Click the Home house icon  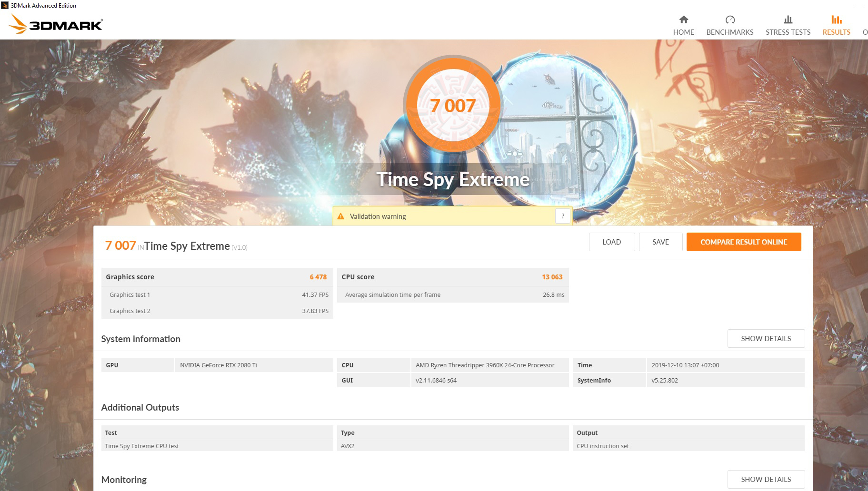point(683,20)
